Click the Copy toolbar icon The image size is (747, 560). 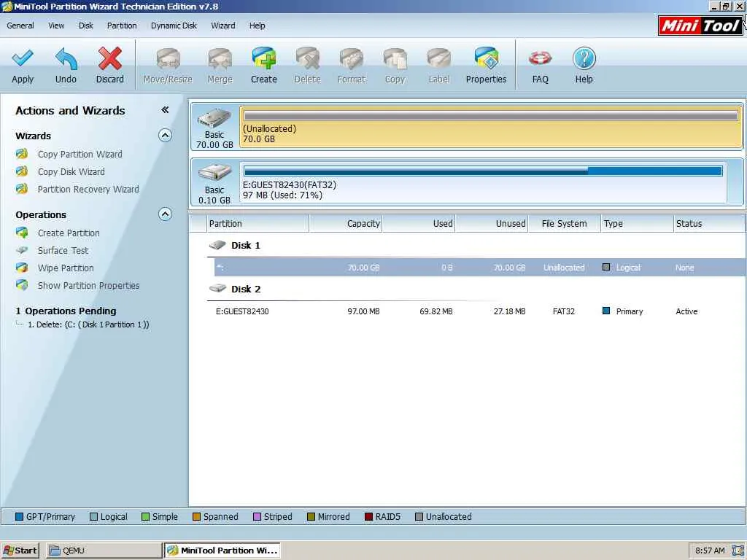(395, 59)
